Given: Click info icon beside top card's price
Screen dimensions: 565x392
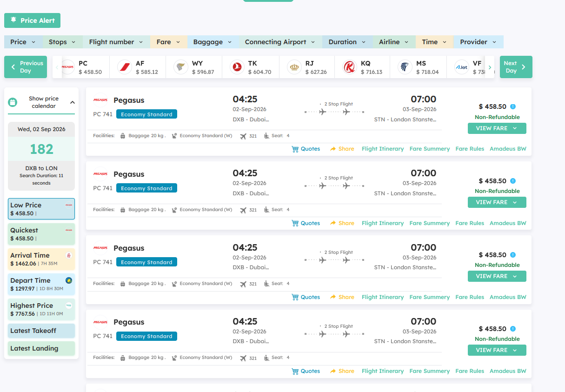Looking at the screenshot, I should click(513, 106).
